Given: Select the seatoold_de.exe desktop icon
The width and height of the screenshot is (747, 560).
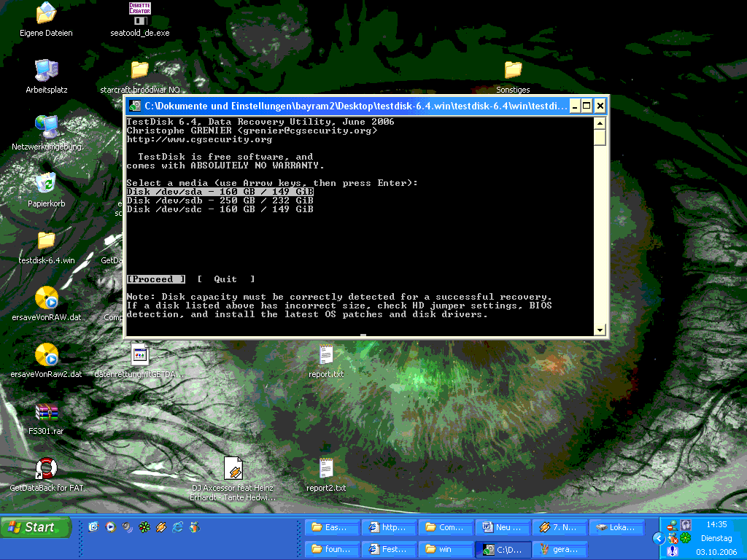Looking at the screenshot, I should point(139,13).
